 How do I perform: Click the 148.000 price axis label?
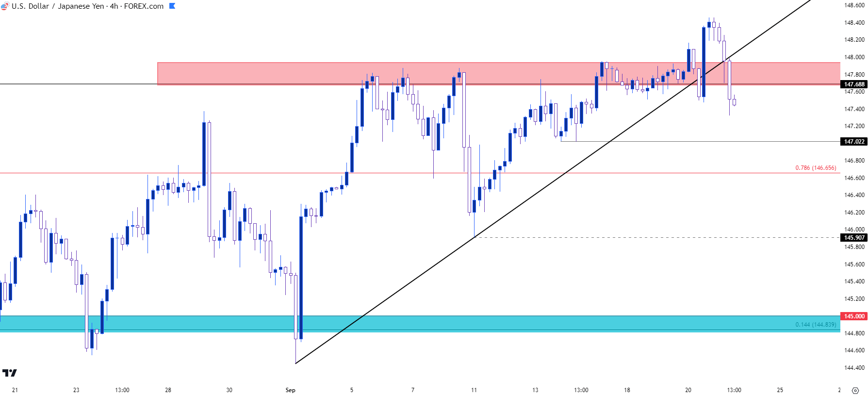tap(854, 57)
